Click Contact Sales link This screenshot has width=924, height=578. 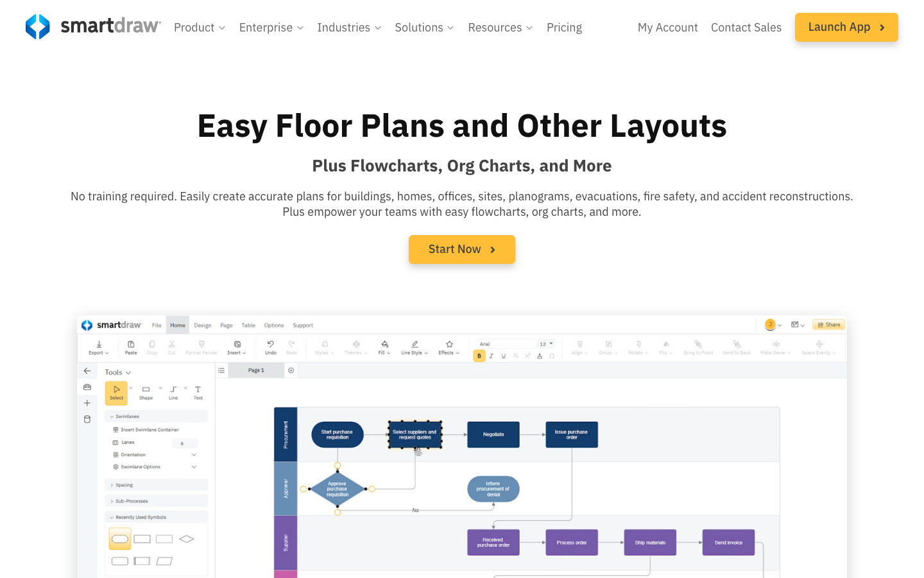coord(746,28)
